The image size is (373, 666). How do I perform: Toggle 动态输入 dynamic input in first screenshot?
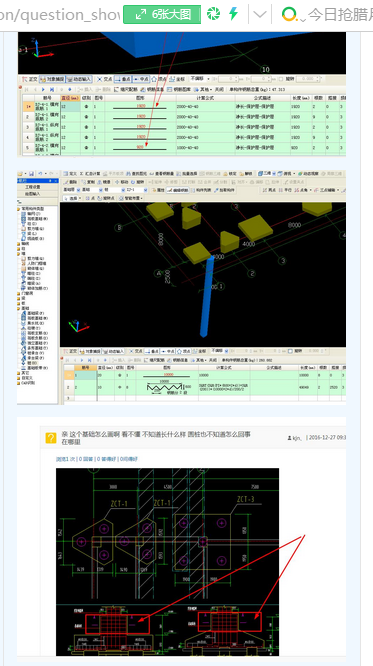79,79
